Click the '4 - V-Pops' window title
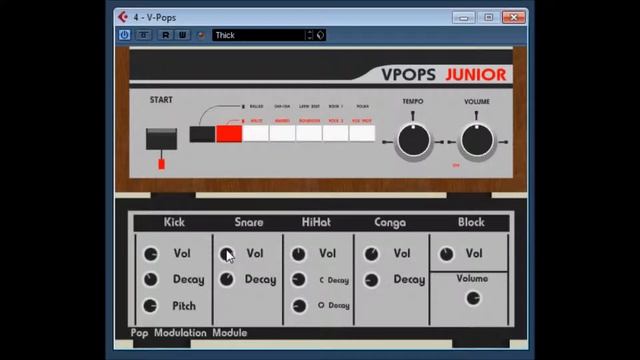 (x=155, y=18)
